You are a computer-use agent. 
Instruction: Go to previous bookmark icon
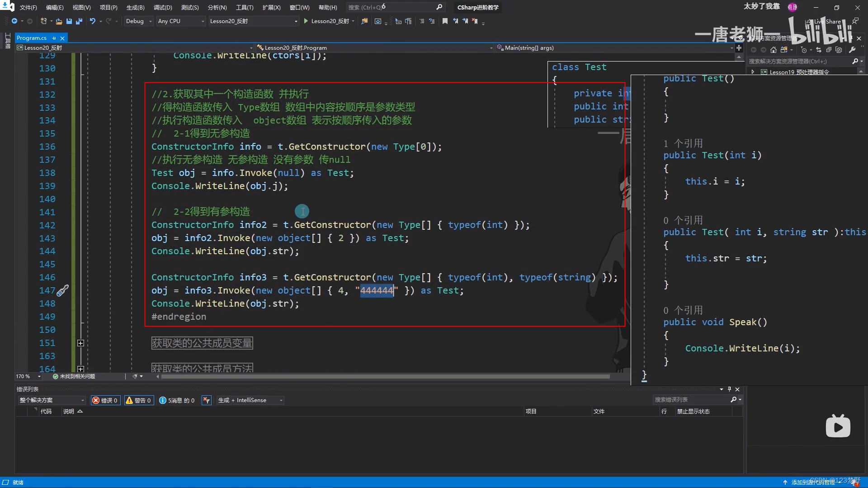tap(455, 21)
